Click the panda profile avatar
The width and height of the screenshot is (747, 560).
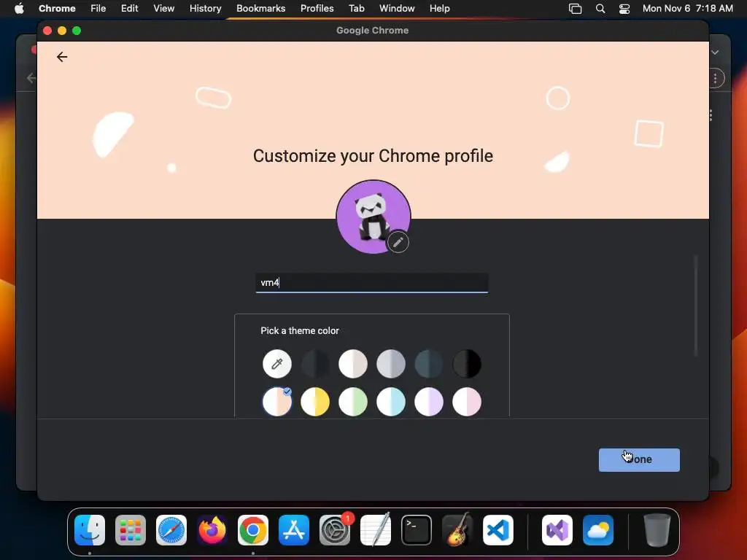(373, 217)
